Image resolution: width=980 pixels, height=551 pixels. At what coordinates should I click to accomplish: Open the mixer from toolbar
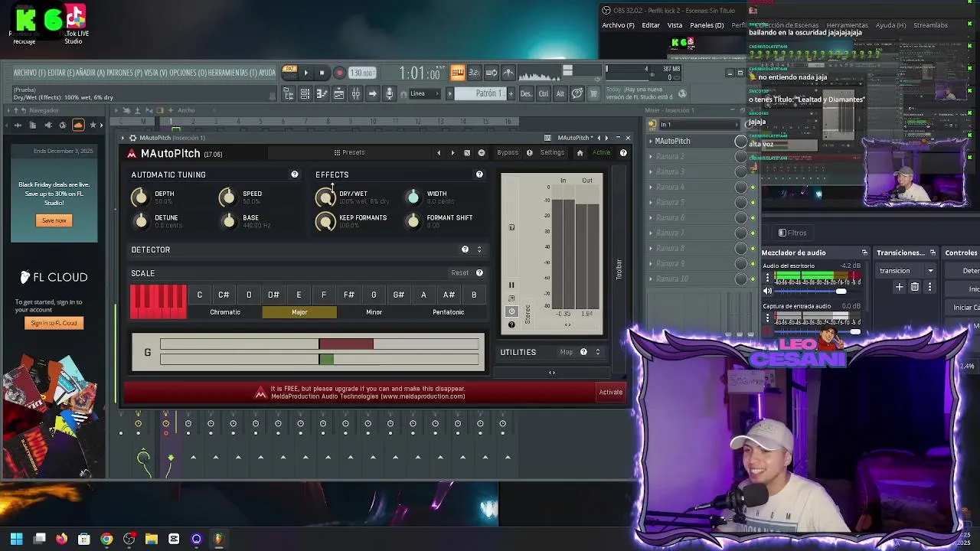coord(355,93)
